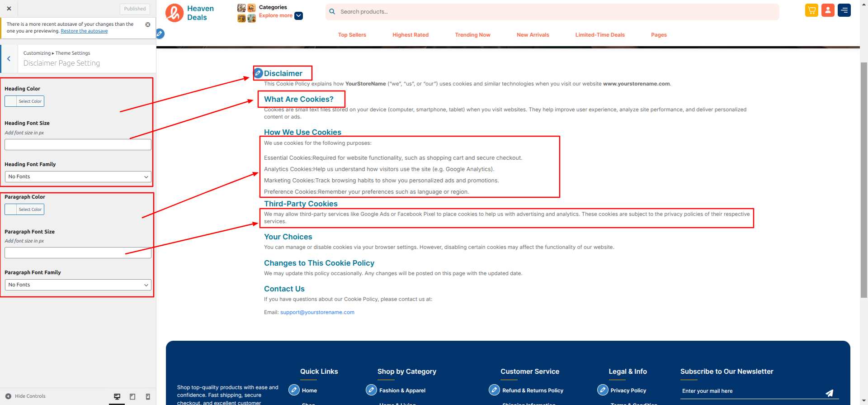868x405 pixels.
Task: Click the What Are Cookies? heading
Action: (x=299, y=99)
